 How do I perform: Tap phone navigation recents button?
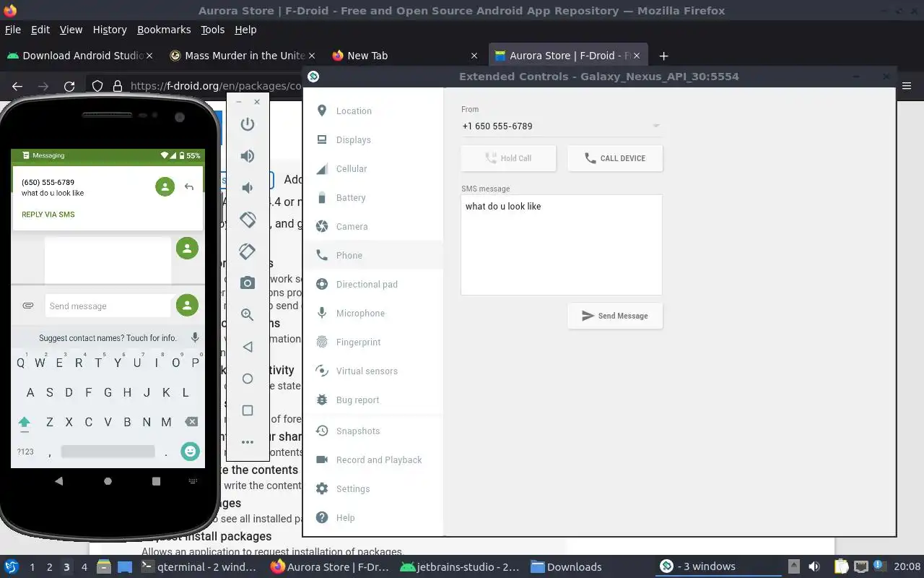coord(157,481)
